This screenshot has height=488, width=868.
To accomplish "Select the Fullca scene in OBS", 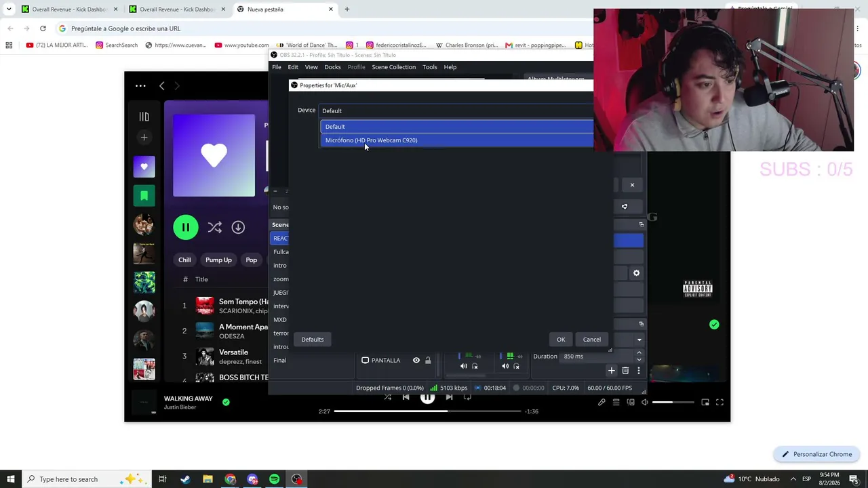I will [281, 252].
